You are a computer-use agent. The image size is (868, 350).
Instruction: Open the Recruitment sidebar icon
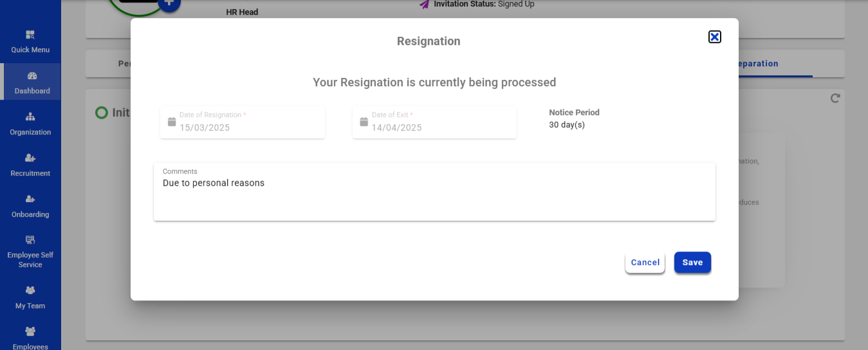[x=30, y=158]
